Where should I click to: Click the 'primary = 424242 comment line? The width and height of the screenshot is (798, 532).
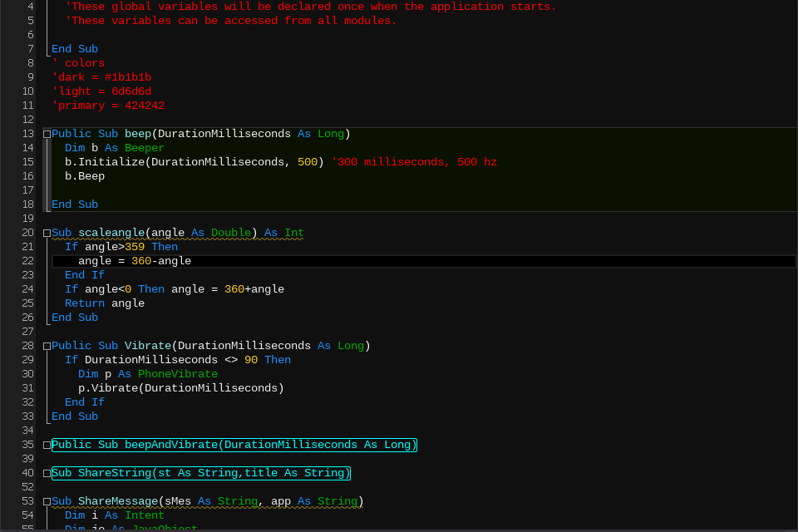(x=108, y=106)
